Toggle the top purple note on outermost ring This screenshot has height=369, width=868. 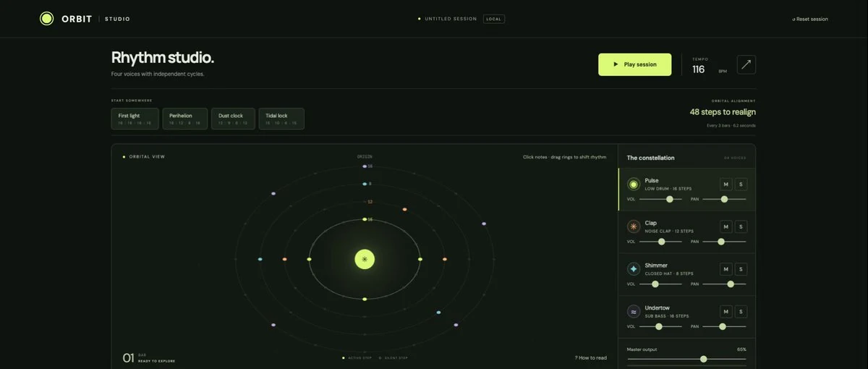pos(365,166)
